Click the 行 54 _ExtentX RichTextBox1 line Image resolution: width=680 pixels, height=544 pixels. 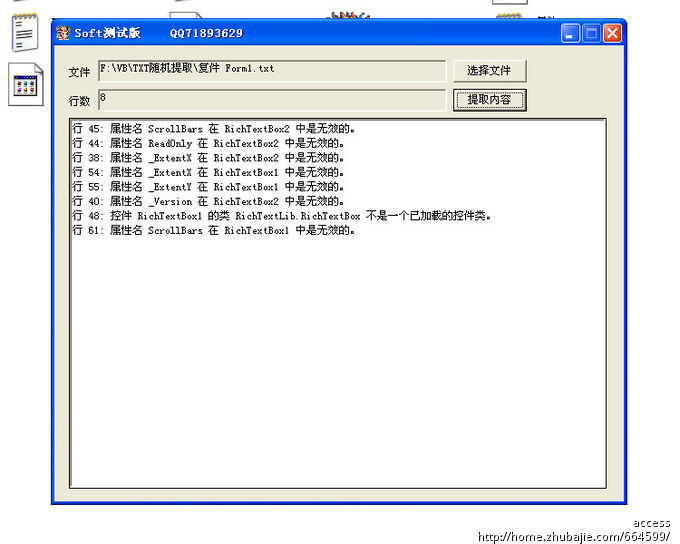click(x=208, y=172)
